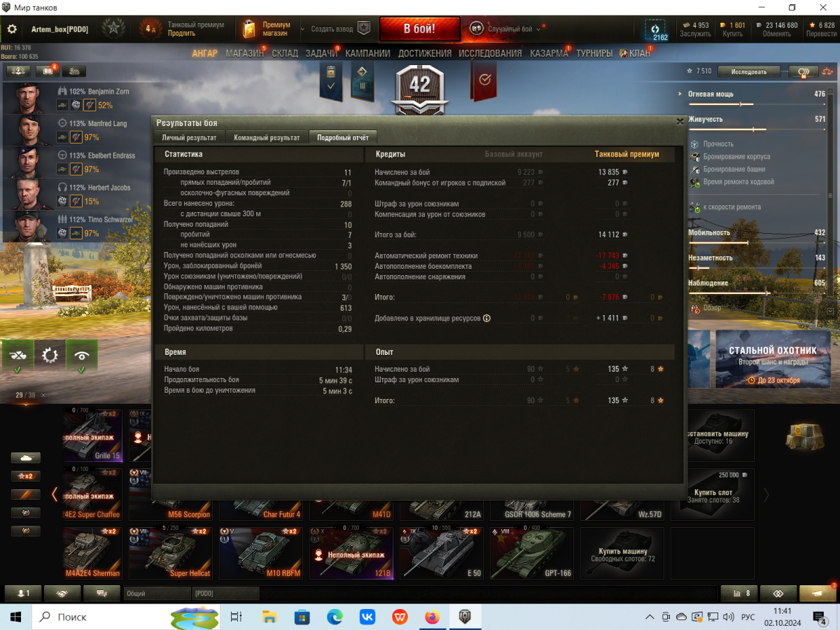840x630 pixels.
Task: Toggle the orange stripe carousel filter
Action: [x=25, y=494]
